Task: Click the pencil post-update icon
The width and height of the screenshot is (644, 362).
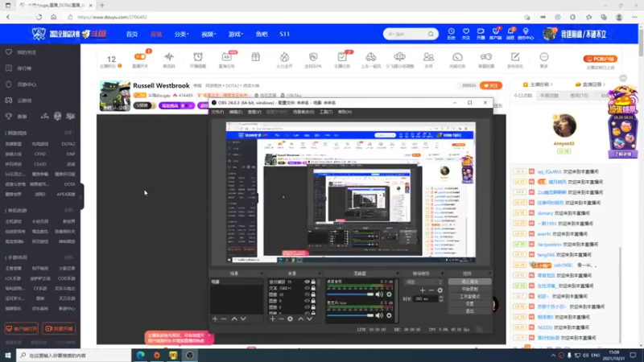Action: tap(515, 57)
